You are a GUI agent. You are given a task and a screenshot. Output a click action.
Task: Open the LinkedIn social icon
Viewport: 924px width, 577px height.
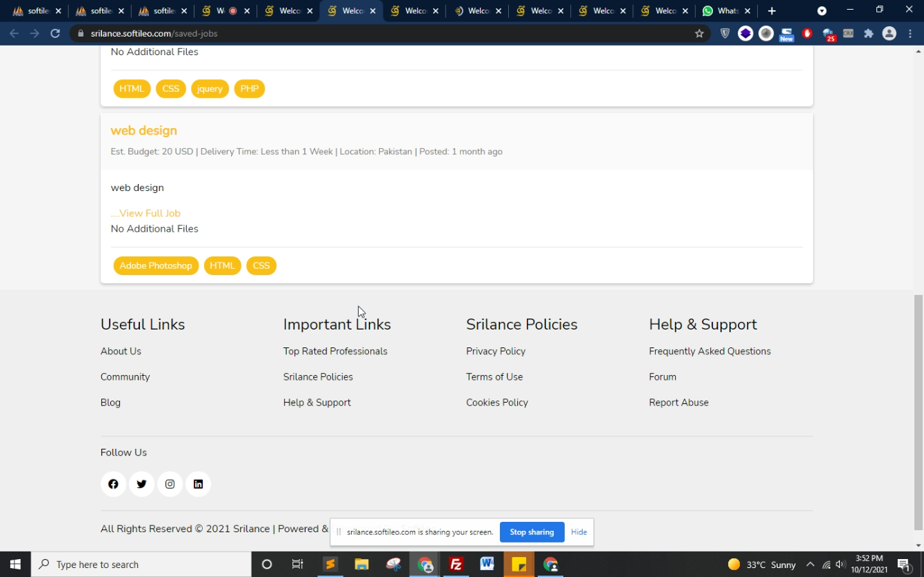(198, 484)
